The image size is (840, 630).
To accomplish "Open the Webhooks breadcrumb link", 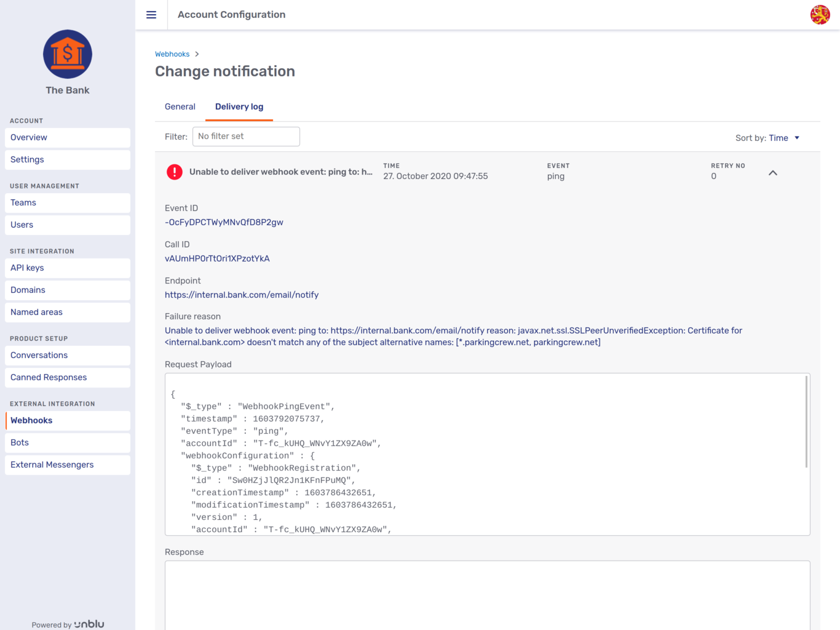I will tap(172, 54).
